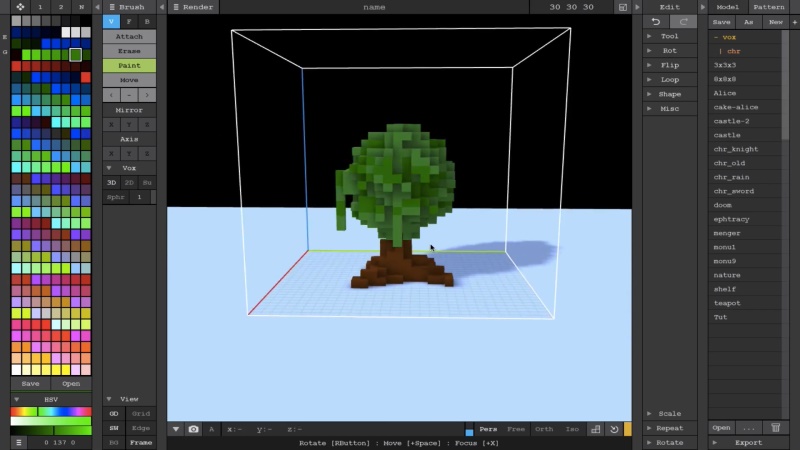This screenshot has width=800, height=450.
Task: Click the redo arrow icon
Action: pos(683,21)
